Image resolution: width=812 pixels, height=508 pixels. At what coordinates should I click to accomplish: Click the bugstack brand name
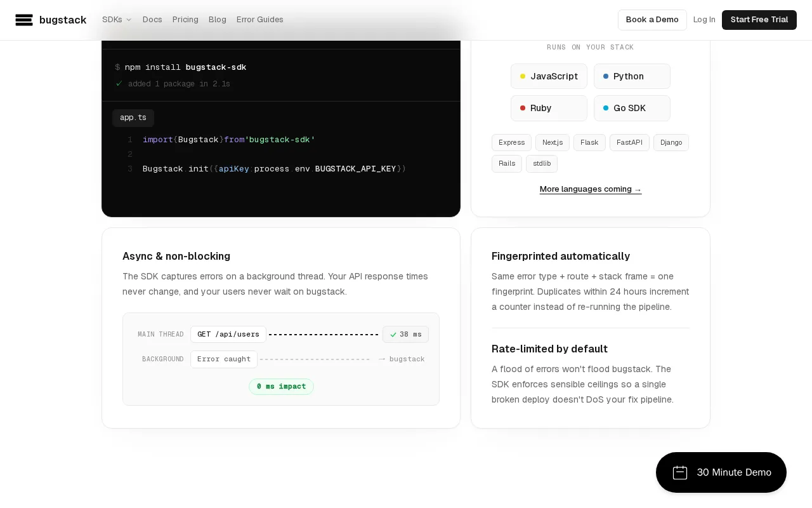pos(63,20)
